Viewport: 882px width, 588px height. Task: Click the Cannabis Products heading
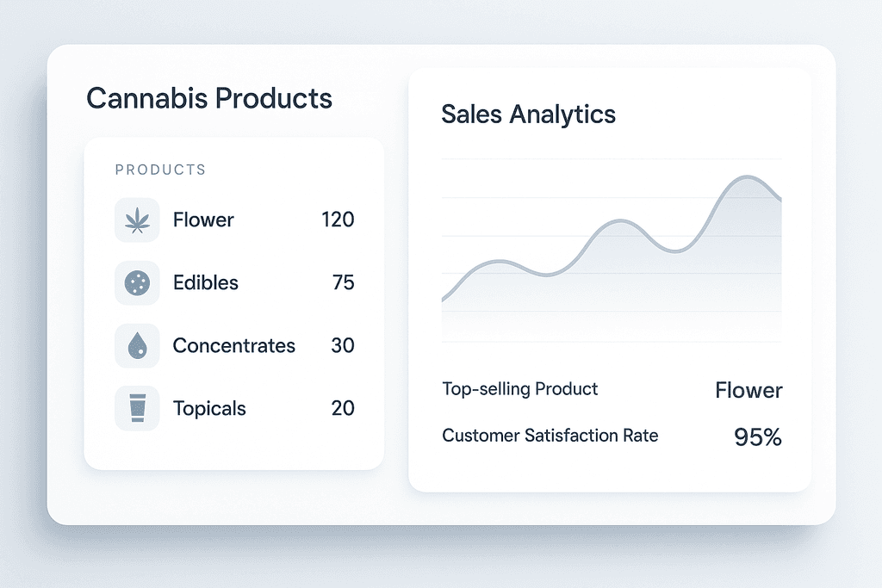[209, 98]
